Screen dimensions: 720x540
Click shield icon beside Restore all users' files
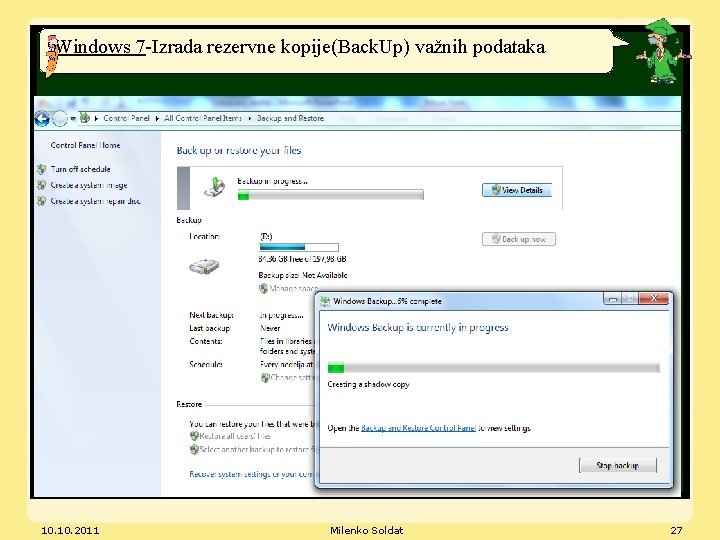coord(194,436)
